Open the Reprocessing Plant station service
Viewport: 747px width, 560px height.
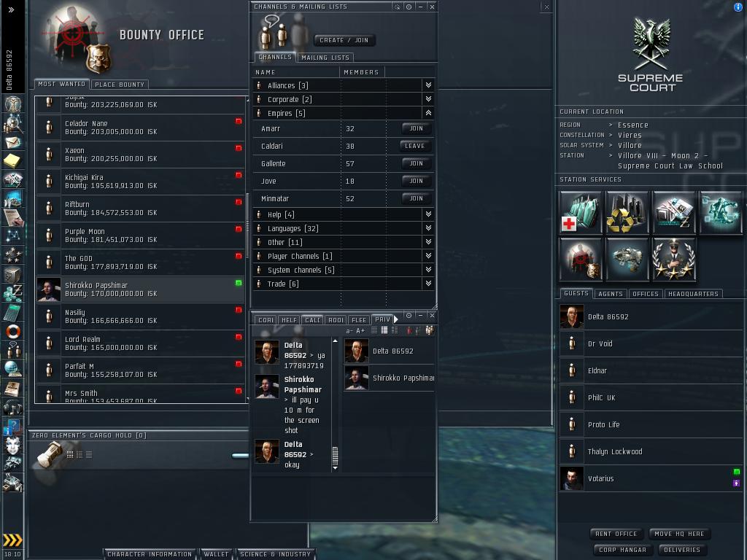click(627, 212)
